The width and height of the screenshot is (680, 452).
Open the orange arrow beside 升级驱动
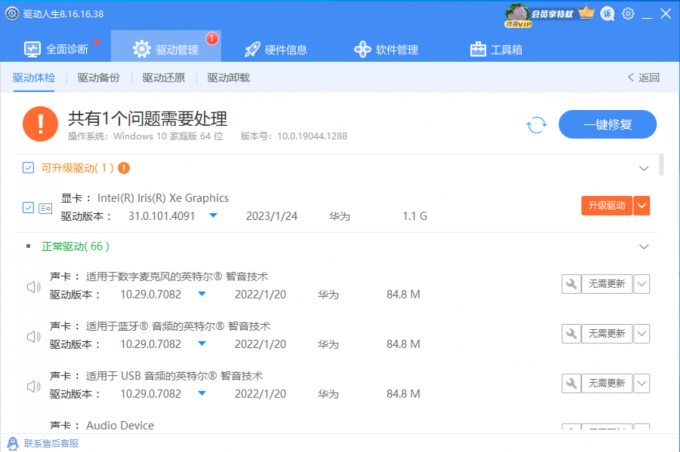[x=642, y=206]
